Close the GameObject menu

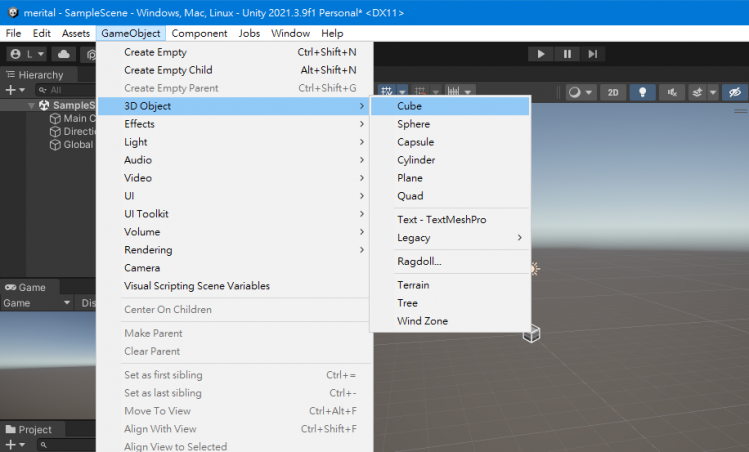pos(131,33)
